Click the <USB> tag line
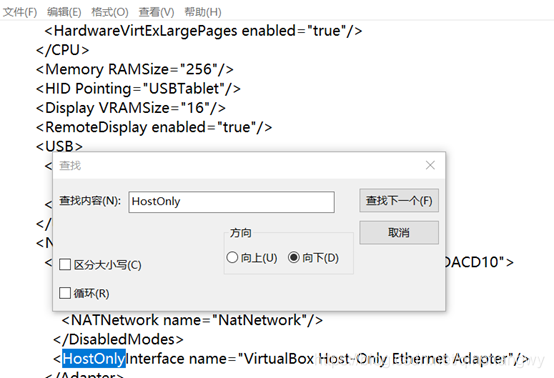Viewport: 554px width, 378px height. point(59,146)
